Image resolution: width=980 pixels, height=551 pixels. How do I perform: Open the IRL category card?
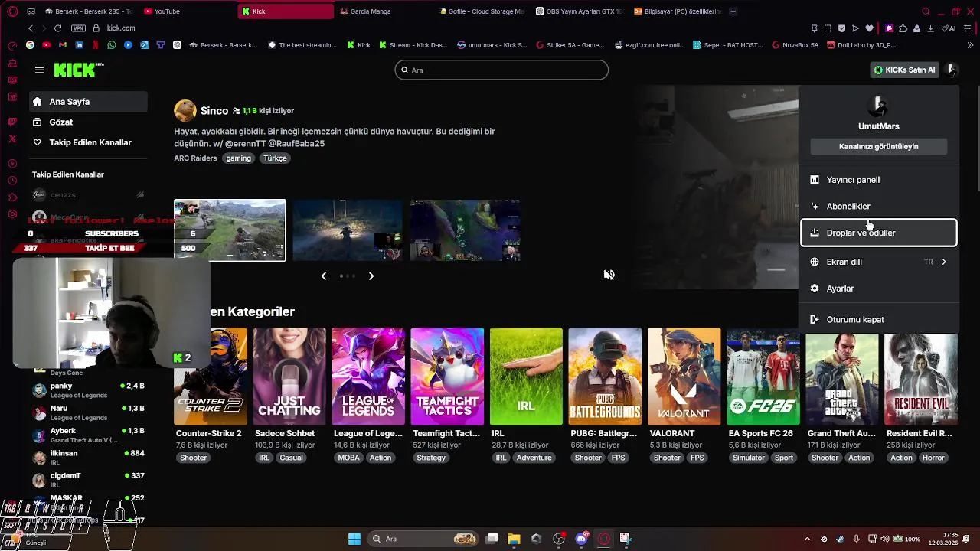(526, 377)
